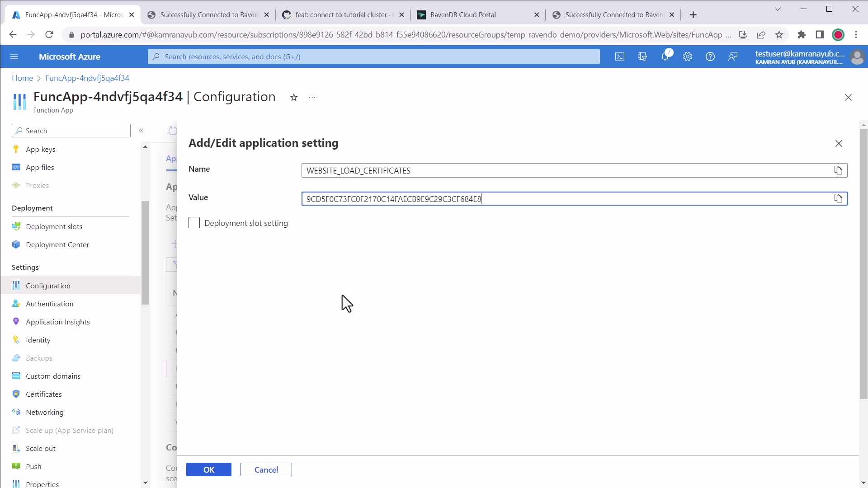Click sidebar scroll up arrow

[x=145, y=146]
